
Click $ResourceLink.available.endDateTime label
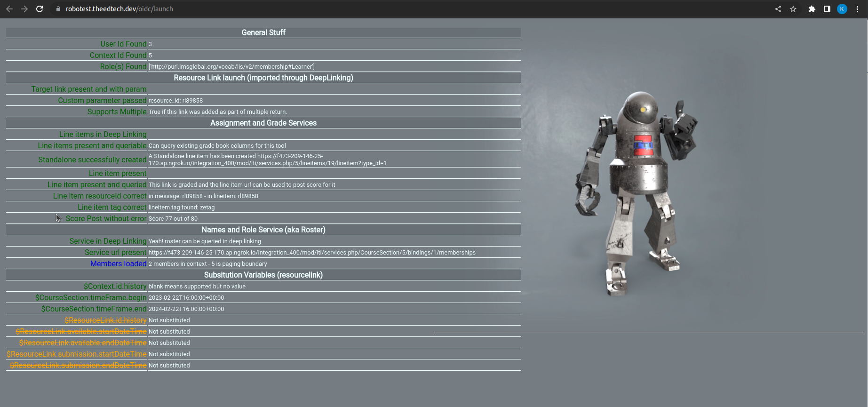[x=83, y=343]
